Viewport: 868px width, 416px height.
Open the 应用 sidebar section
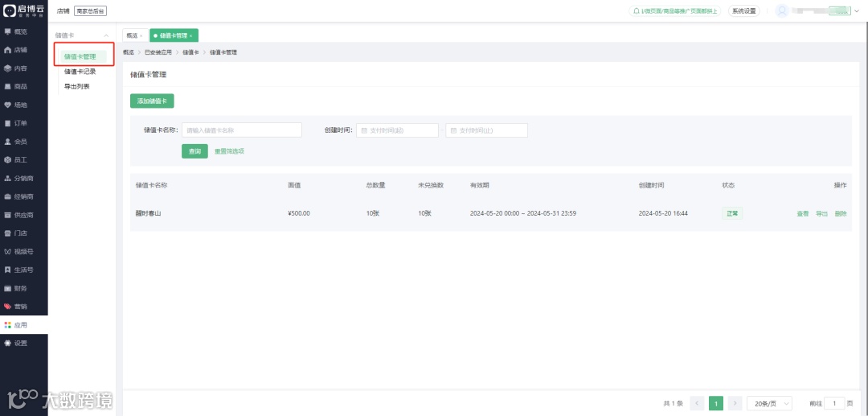click(24, 324)
